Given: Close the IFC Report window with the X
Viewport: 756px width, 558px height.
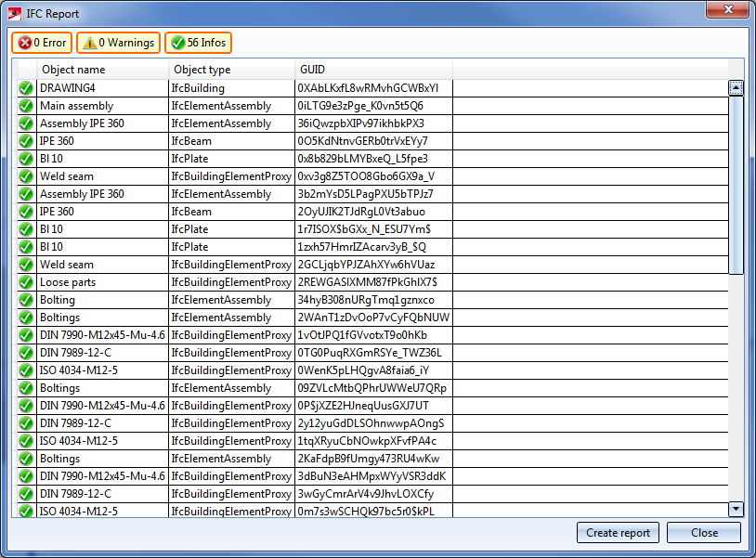Looking at the screenshot, I should click(728, 9).
